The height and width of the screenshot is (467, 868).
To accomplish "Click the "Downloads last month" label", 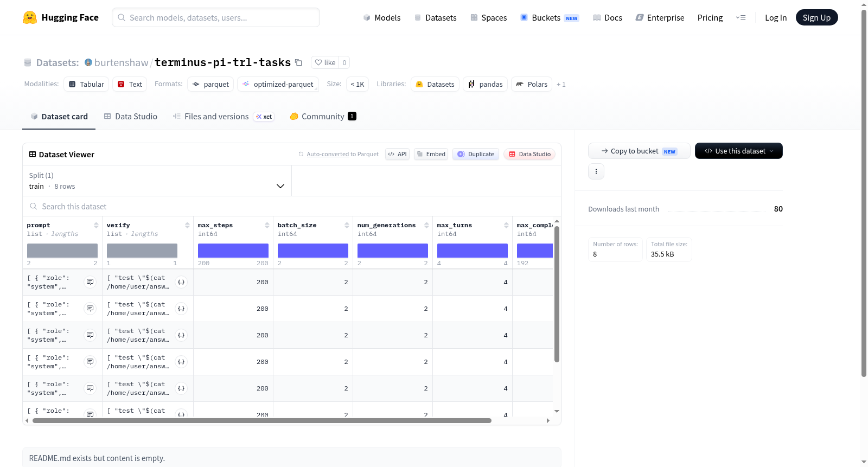I will click(x=624, y=209).
